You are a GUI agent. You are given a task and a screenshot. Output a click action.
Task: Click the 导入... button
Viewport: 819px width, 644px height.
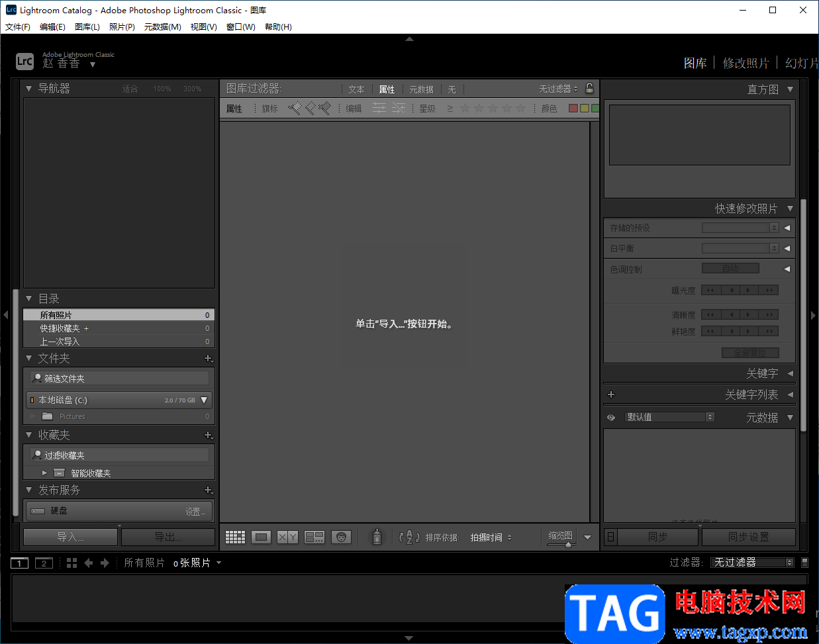coord(70,537)
